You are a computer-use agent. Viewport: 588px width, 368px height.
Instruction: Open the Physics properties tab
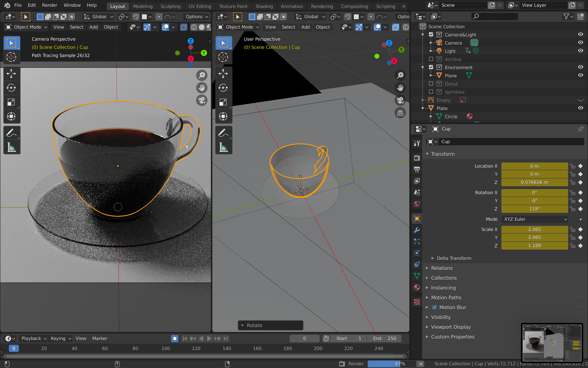[x=417, y=253]
